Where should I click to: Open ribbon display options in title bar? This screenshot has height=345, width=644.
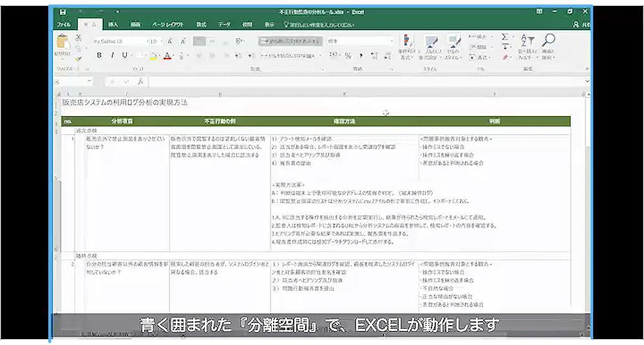tap(539, 12)
